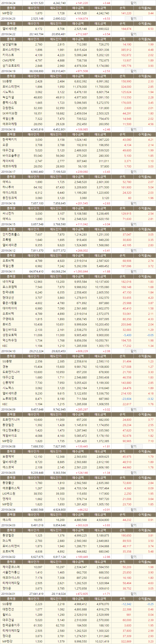Select the 대신정보통신 row
Viewport: 156px width, 644px height.
78,430
